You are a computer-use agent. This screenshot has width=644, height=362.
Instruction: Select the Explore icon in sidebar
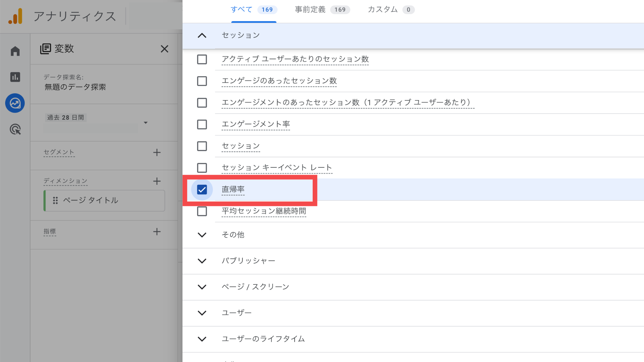pos(15,103)
